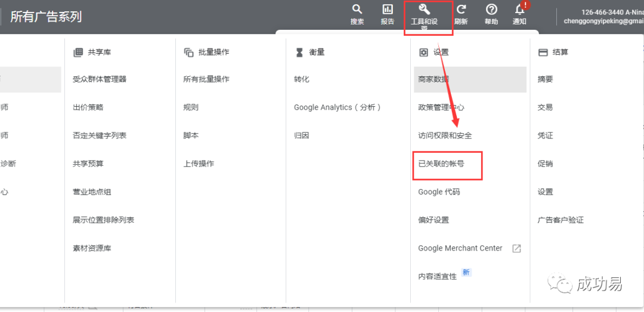Click the 设置 gear section icon

coord(423,52)
